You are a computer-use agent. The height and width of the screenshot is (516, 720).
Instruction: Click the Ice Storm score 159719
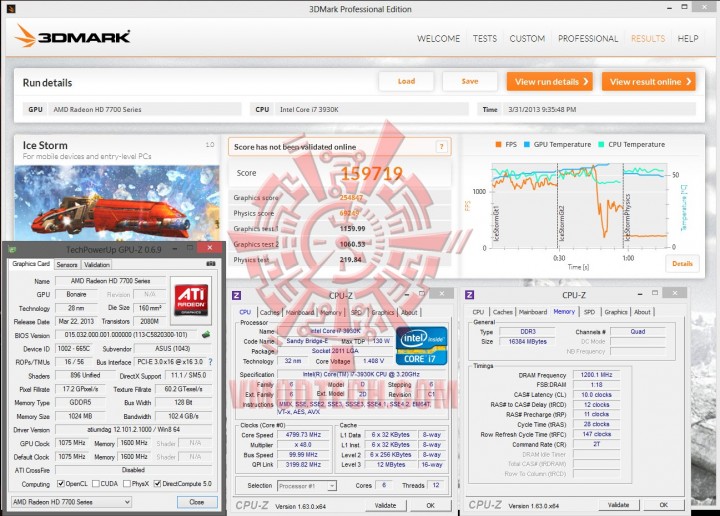[x=371, y=173]
